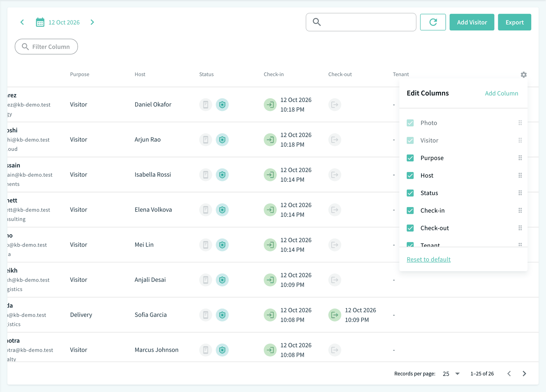Toggle the Photo column checkbox
This screenshot has width=546, height=392.
(410, 123)
